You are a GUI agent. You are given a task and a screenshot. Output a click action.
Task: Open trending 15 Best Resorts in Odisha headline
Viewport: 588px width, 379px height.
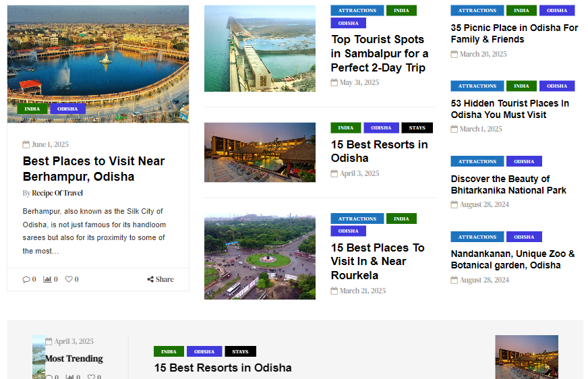click(x=223, y=368)
